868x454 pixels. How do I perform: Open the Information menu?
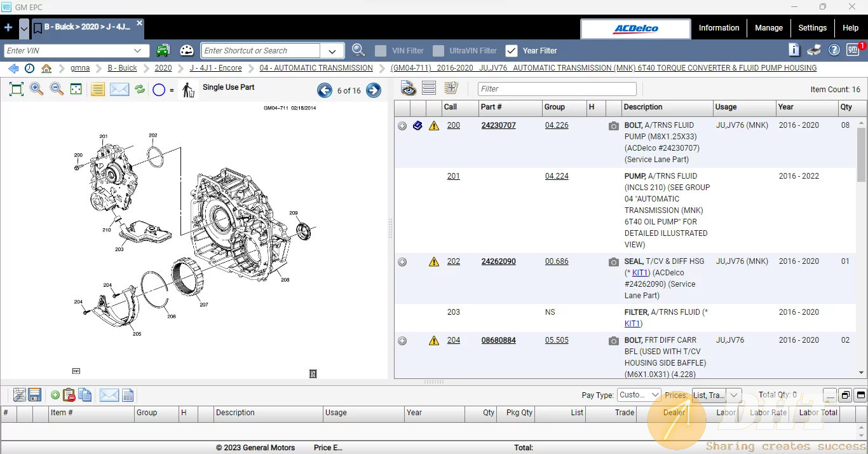[719, 28]
